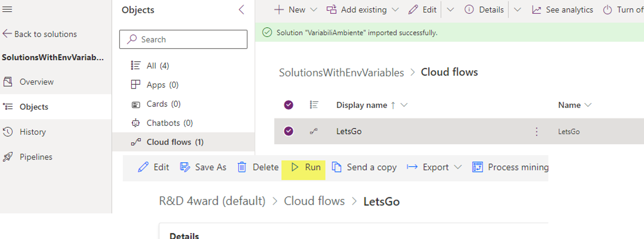The width and height of the screenshot is (644, 239).
Task: Select Chatbots (0) in objects tree
Action: 169,123
